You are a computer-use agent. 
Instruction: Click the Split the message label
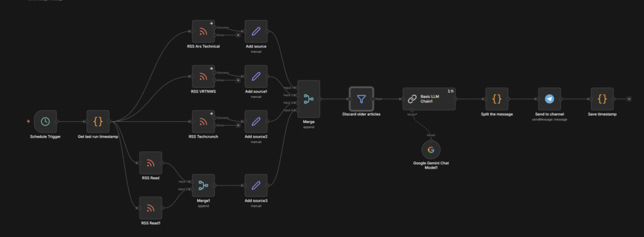tap(497, 114)
